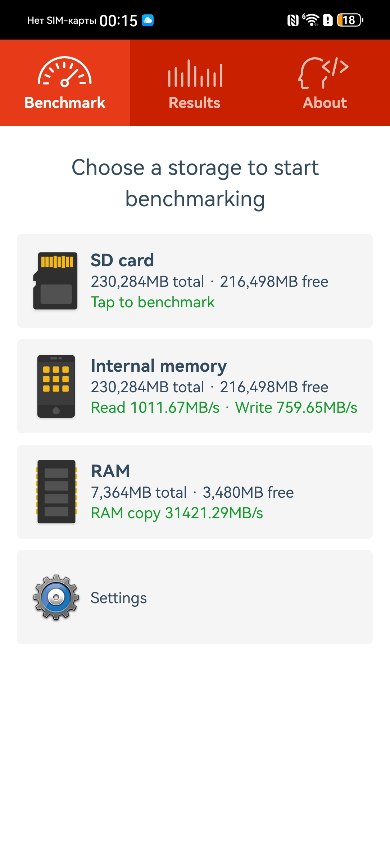The width and height of the screenshot is (390, 868).
Task: Tap the speedometer Benchmark icon
Action: point(65,72)
